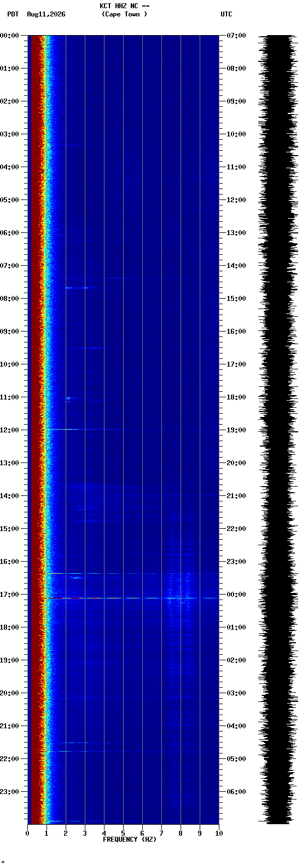Click the '0' frequency tick label
This screenshot has width=302, height=868.
(27, 833)
